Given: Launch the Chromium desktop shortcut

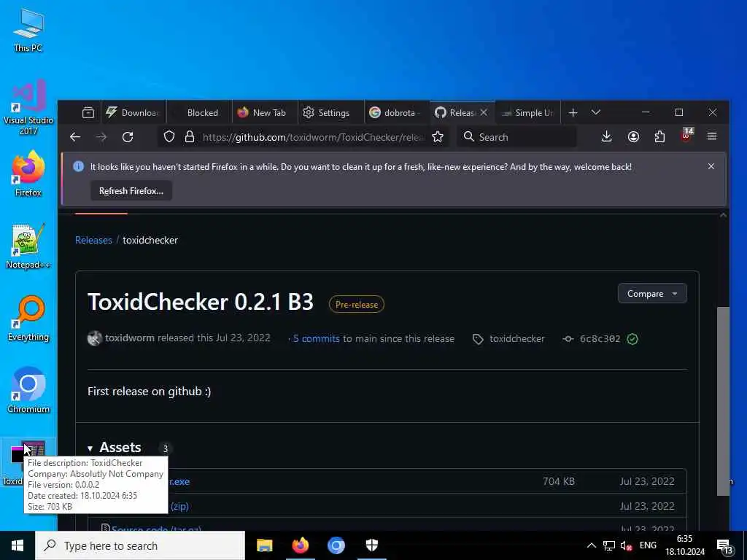Looking at the screenshot, I should point(28,391).
